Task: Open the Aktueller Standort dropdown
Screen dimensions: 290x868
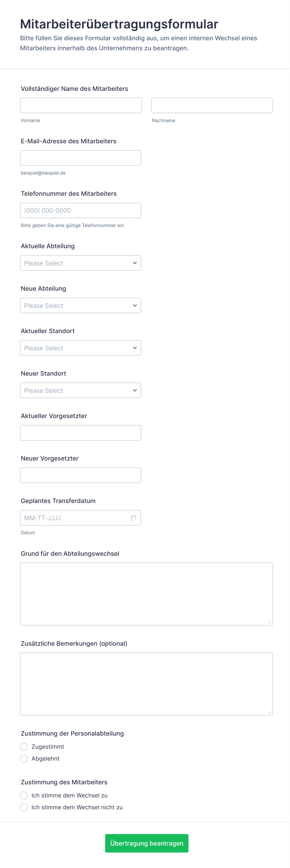Action: click(x=80, y=348)
